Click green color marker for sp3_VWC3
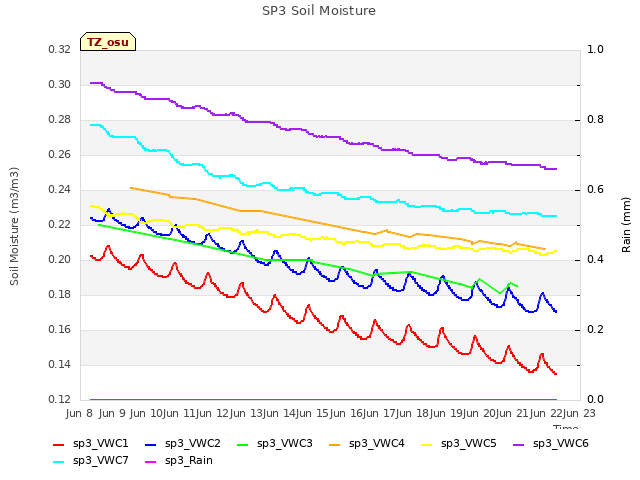640x480 pixels. point(242,445)
